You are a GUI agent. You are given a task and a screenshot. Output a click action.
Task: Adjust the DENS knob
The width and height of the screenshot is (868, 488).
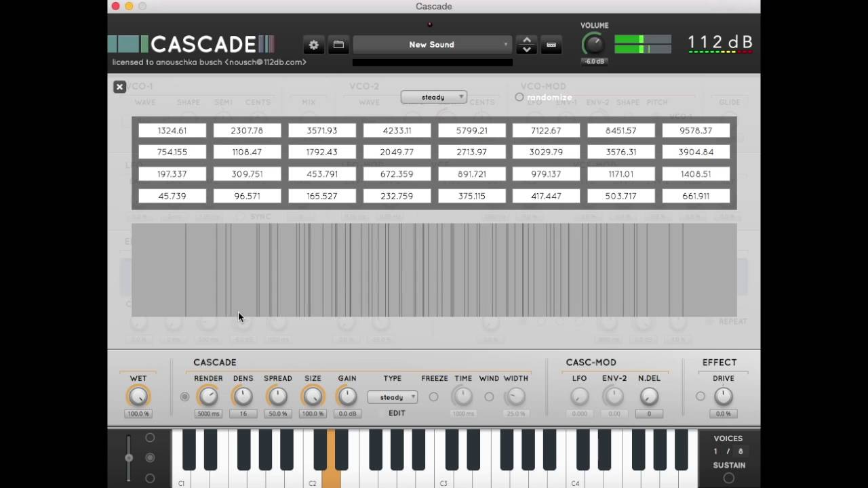tap(243, 396)
